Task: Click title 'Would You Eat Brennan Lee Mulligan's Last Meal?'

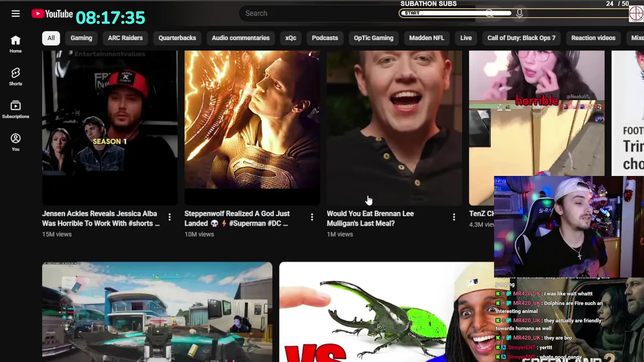Action: click(x=370, y=218)
